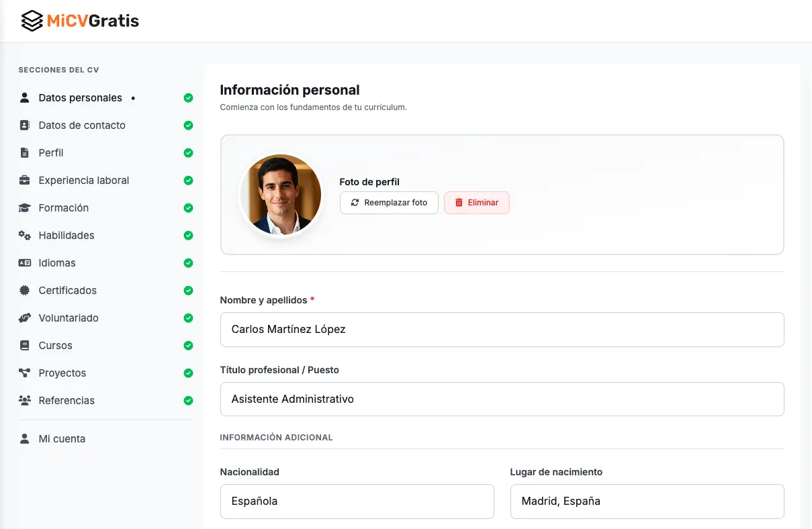This screenshot has width=812, height=529.
Task: Click the Idiomas language icon
Action: (x=24, y=262)
